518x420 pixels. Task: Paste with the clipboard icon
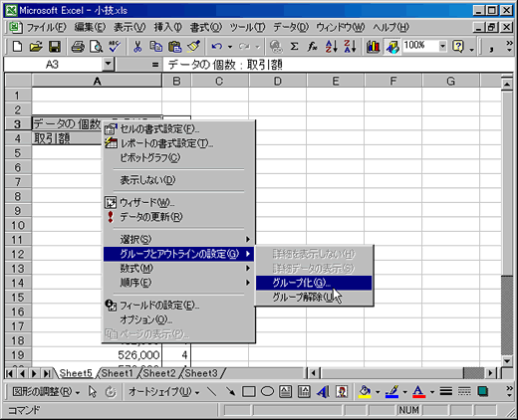click(175, 47)
